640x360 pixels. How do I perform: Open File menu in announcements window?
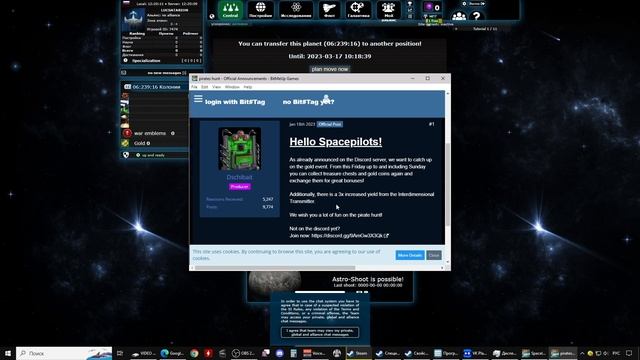tap(194, 87)
